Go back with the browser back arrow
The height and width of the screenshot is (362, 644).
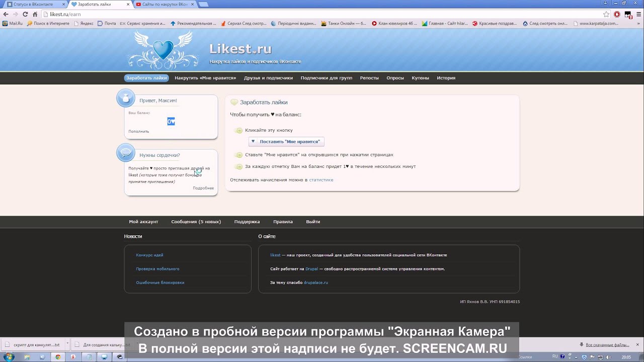click(x=6, y=14)
